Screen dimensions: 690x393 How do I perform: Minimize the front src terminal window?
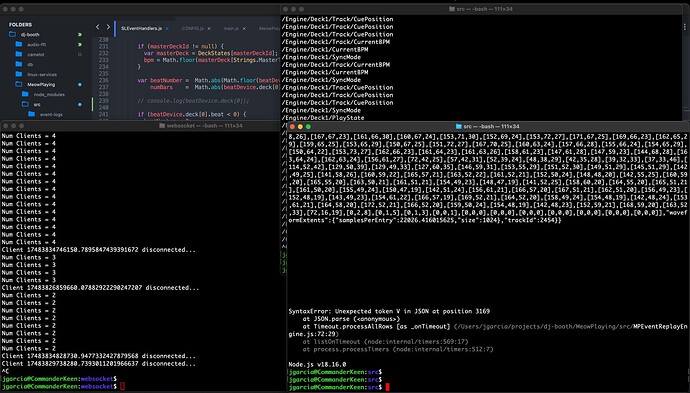300,127
